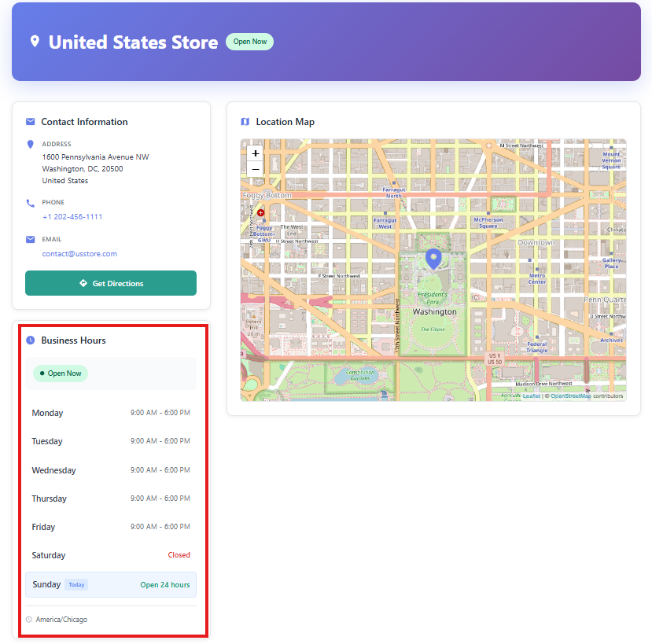Click the 1600 Pennsylvania Avenue NW address line
Image resolution: width=652 pixels, height=644 pixels.
pos(95,156)
